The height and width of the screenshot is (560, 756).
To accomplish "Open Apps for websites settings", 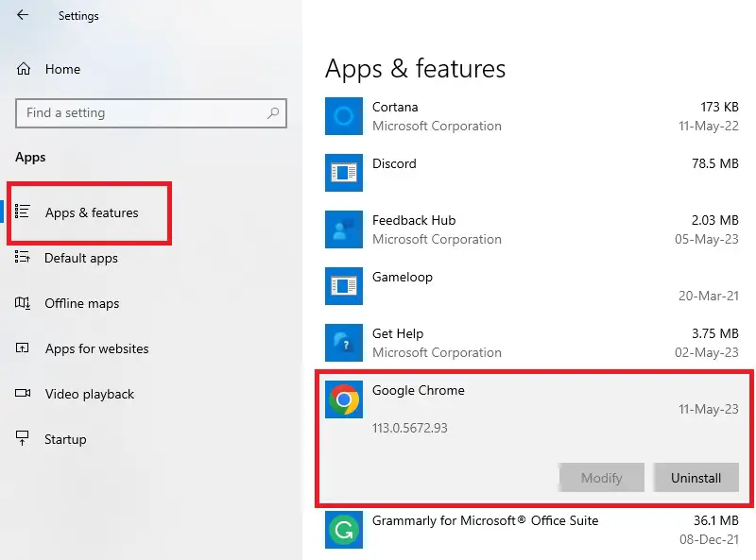I will pos(97,348).
